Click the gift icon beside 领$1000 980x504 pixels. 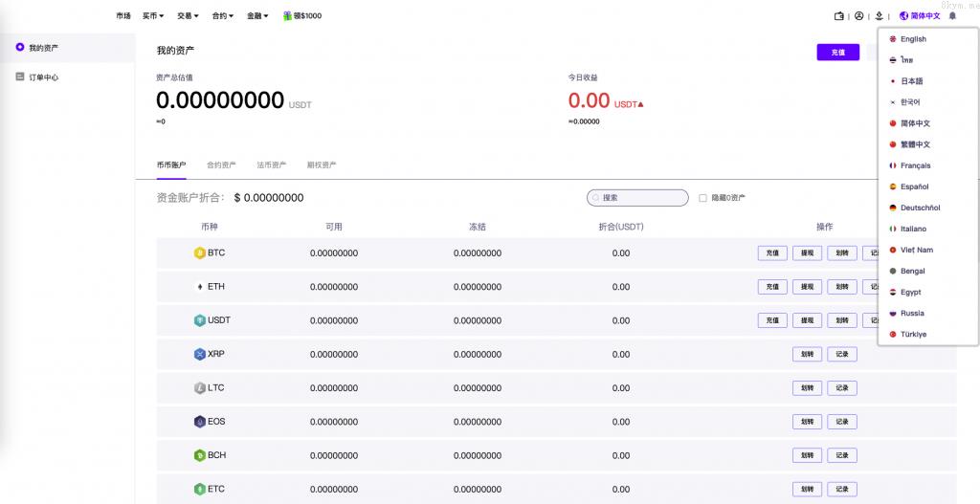(x=287, y=16)
